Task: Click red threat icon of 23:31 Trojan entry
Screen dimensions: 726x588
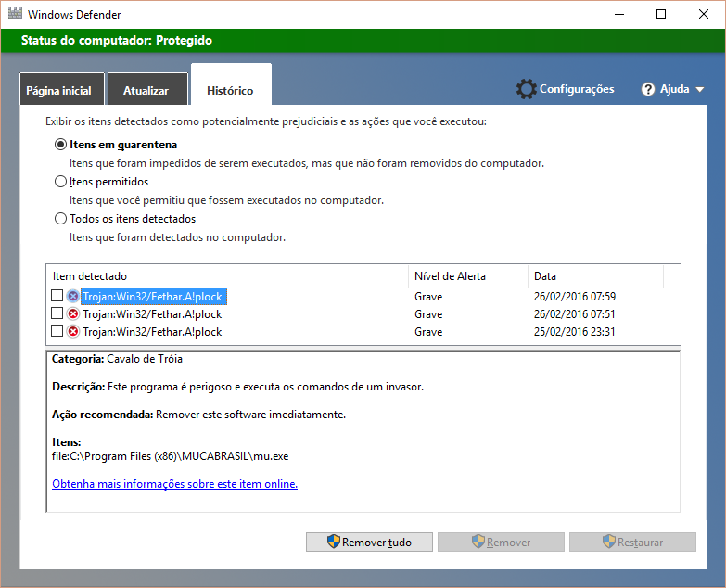Action: pos(73,331)
